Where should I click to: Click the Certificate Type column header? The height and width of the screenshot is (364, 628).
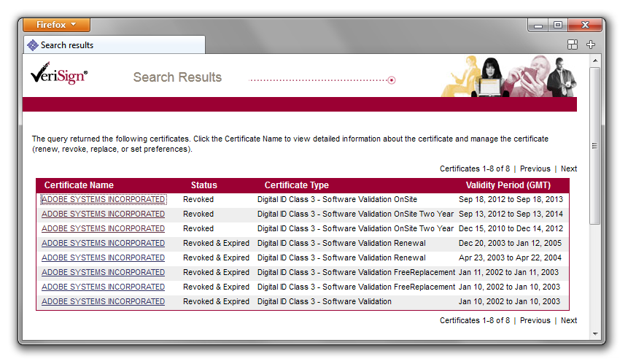[296, 185]
